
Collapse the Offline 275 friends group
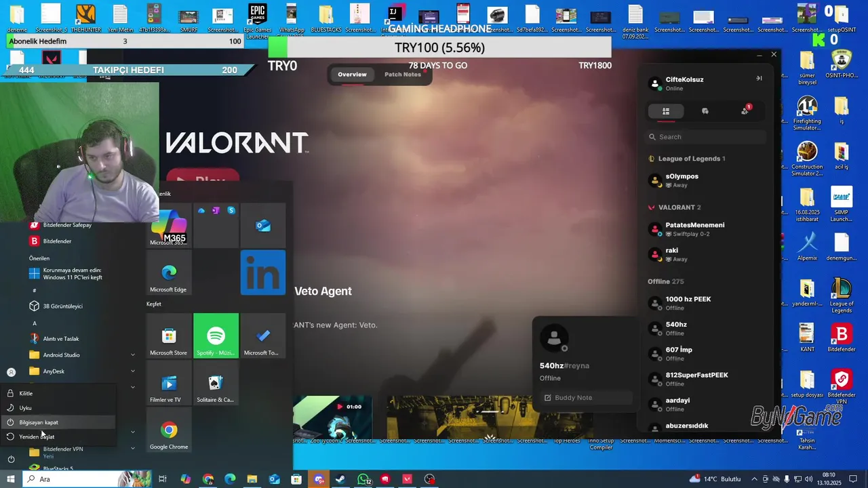tap(665, 281)
